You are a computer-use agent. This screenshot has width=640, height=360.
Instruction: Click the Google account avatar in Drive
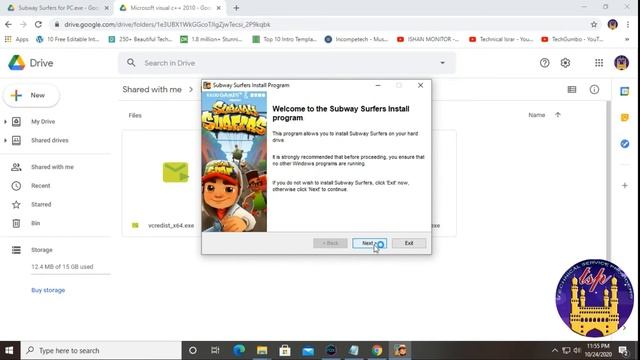pyautogui.click(x=621, y=63)
